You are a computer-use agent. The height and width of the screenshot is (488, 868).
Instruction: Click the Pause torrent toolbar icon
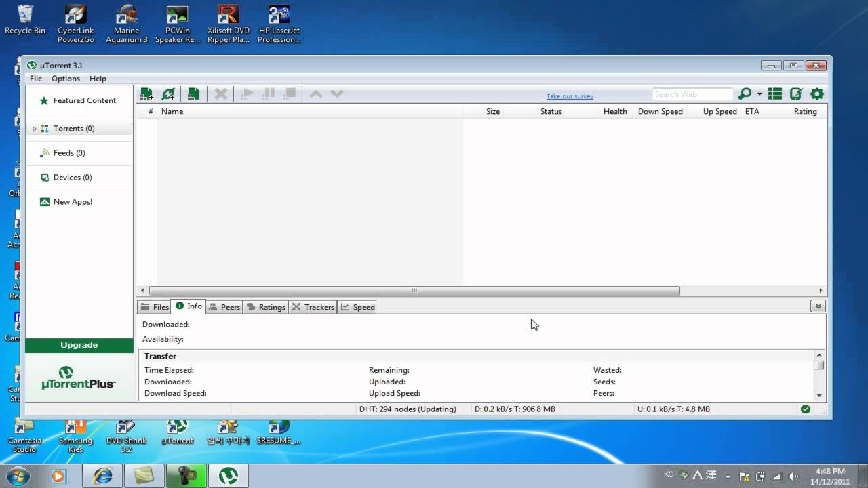click(269, 94)
